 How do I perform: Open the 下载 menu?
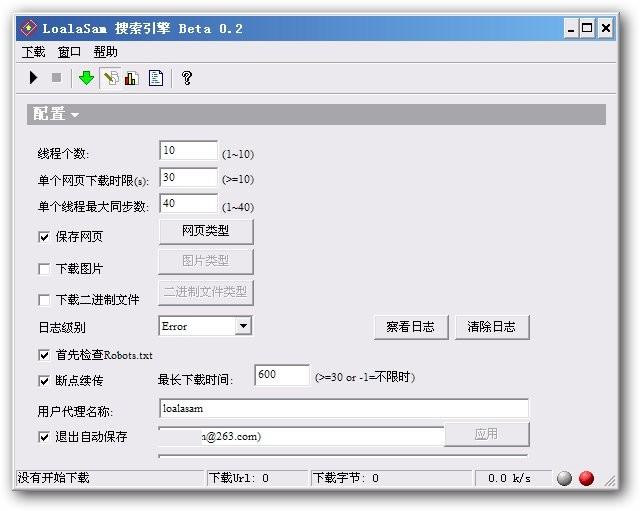click(33, 52)
